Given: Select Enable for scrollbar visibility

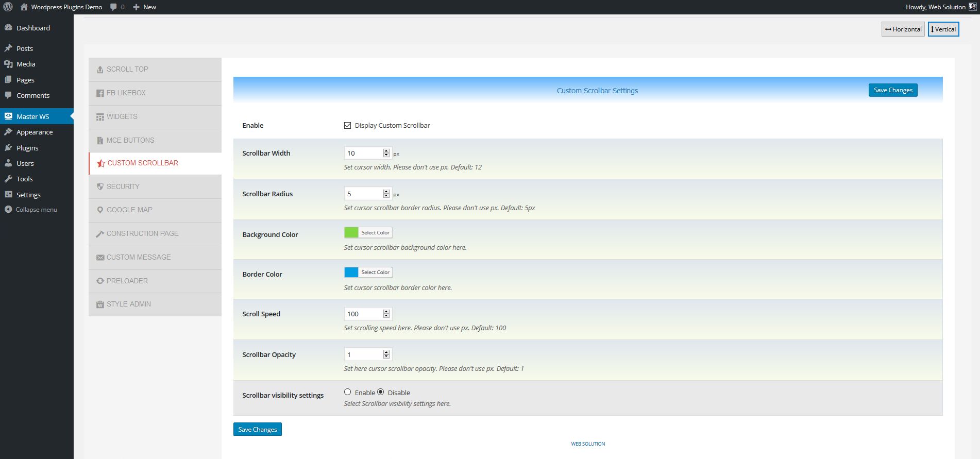Looking at the screenshot, I should [x=348, y=392].
